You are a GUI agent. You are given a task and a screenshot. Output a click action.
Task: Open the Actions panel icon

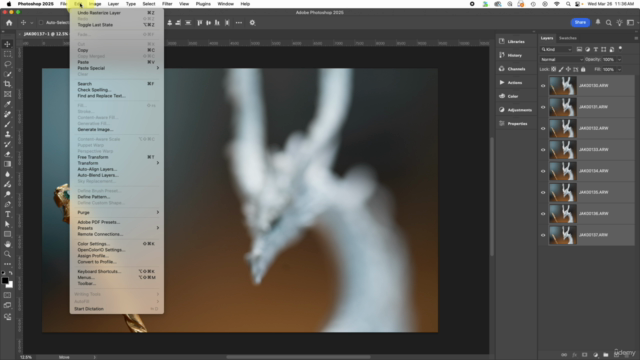pyautogui.click(x=502, y=82)
